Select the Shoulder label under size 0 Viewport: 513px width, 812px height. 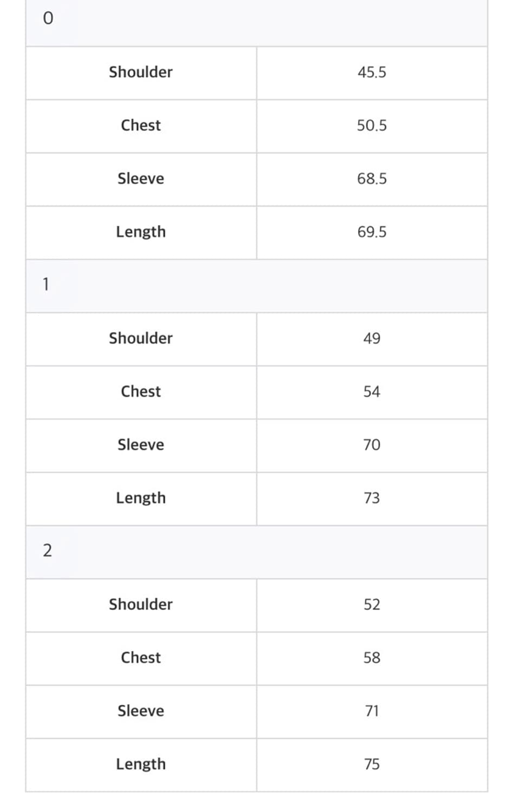tap(141, 73)
